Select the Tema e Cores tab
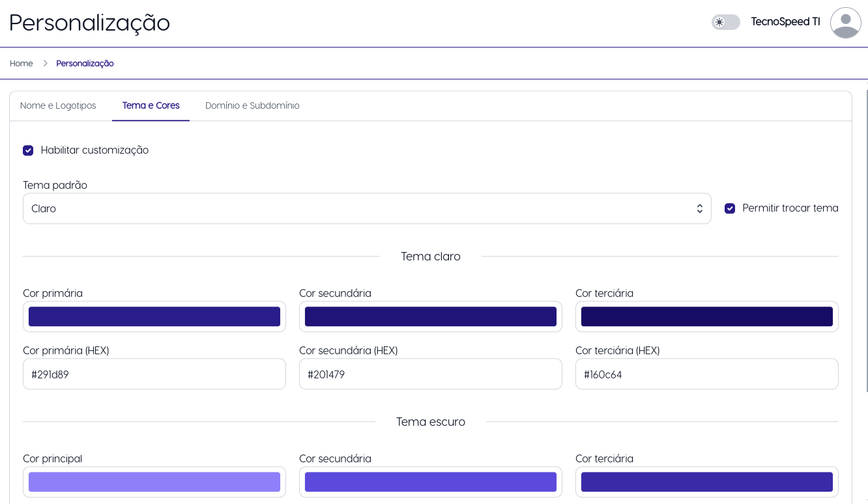The image size is (868, 504). pos(151,105)
